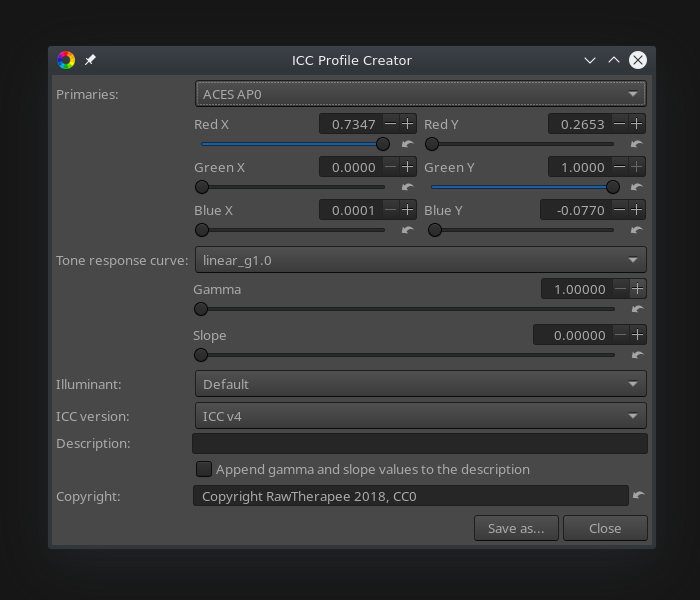Reset the Green X value
The image size is (700, 600).
407,187
